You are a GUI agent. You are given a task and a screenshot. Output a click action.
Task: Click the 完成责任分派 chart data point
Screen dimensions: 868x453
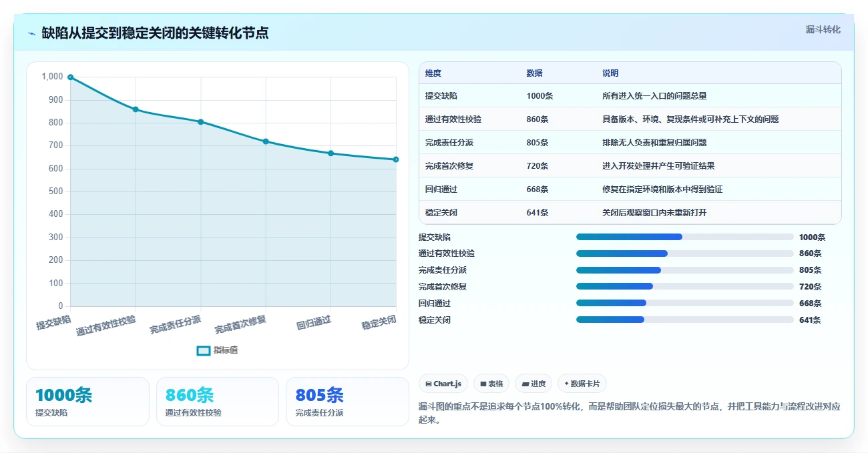[x=200, y=122]
